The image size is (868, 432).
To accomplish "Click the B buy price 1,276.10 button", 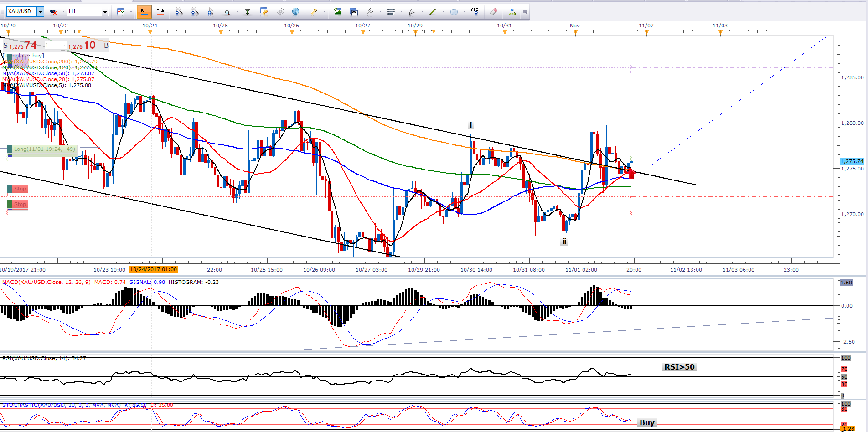I will [88, 46].
